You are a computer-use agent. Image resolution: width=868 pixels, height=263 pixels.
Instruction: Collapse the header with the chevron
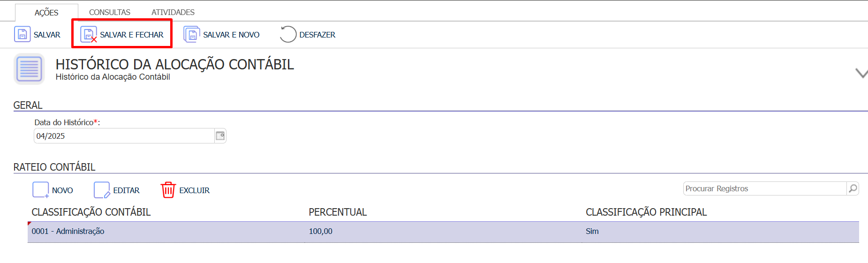pyautogui.click(x=861, y=73)
